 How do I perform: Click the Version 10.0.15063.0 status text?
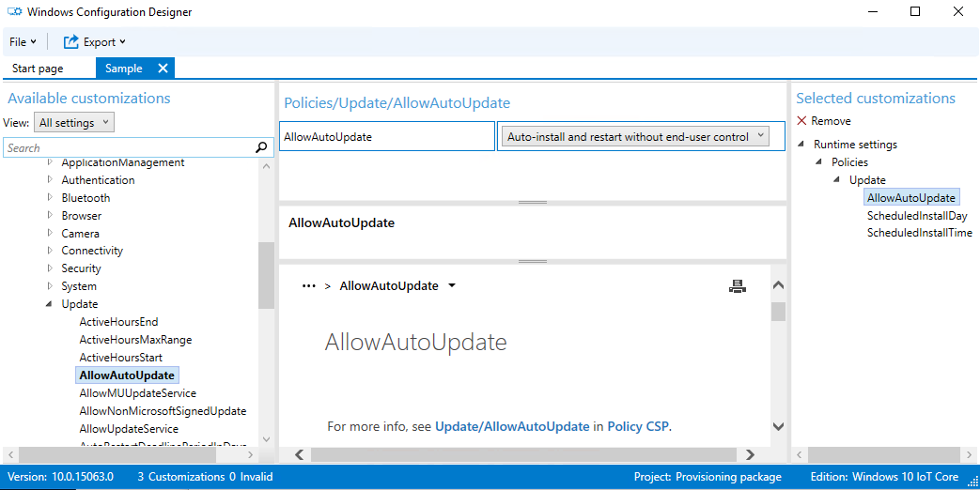point(61,477)
